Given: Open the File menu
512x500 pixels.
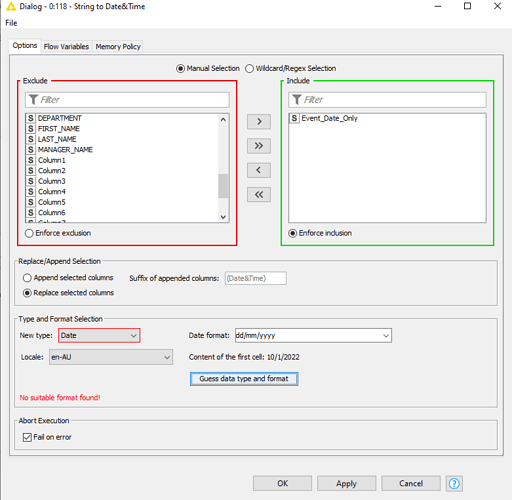Looking at the screenshot, I should (x=11, y=23).
